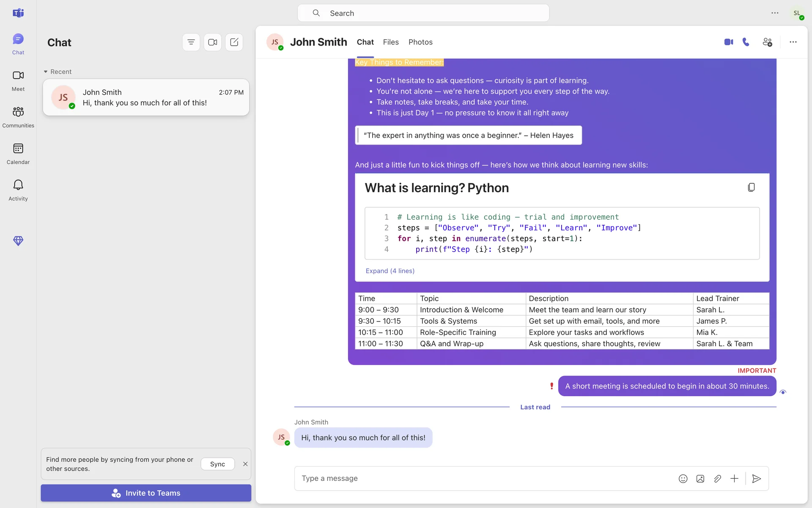Click the Sync button

(x=217, y=464)
